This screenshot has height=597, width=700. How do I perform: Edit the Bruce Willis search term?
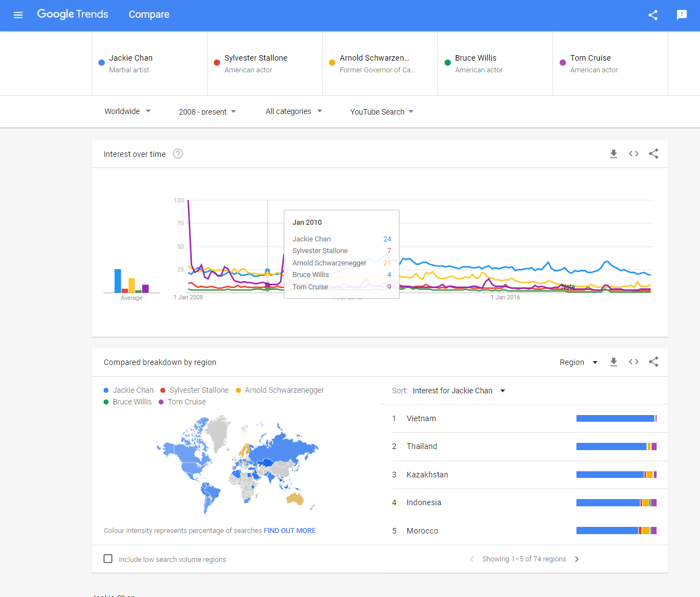(x=495, y=63)
